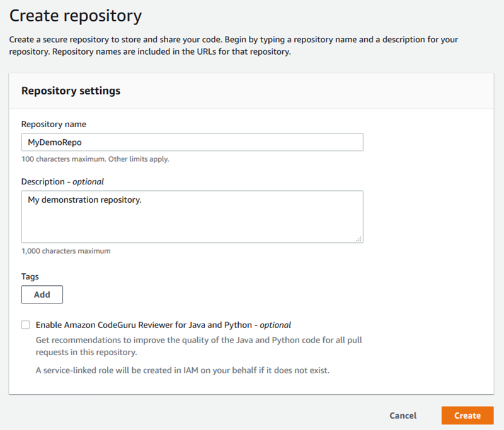Click the Description text area
The width and height of the screenshot is (504, 430).
click(x=189, y=214)
